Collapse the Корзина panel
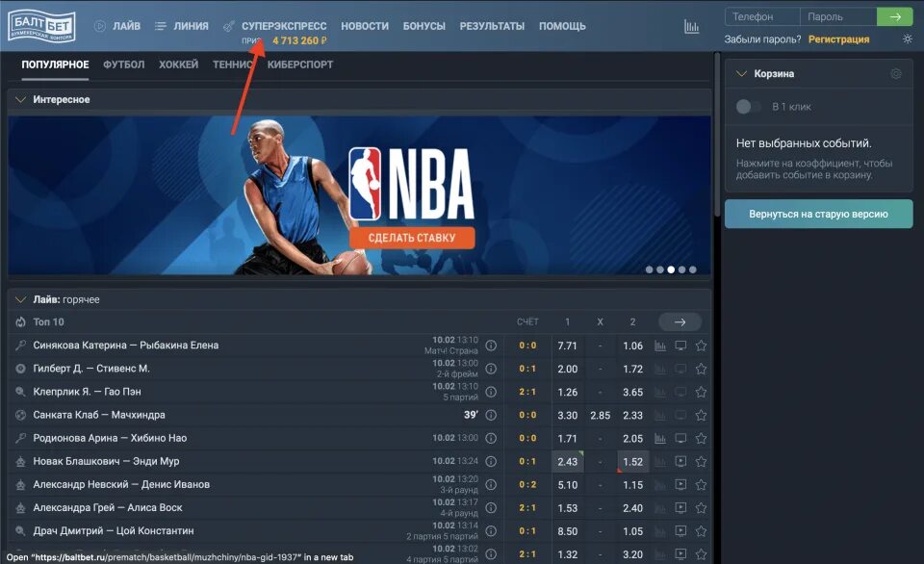This screenshot has height=564, width=924. click(742, 74)
